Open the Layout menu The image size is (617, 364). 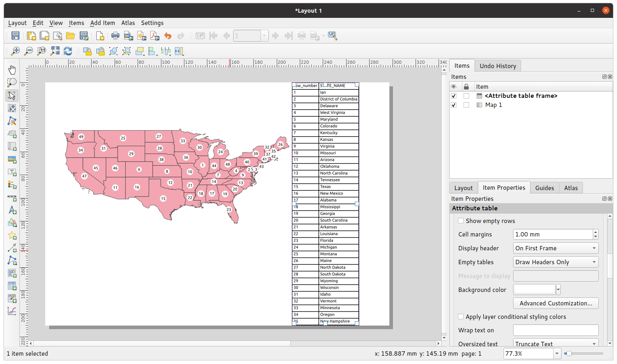pyautogui.click(x=17, y=23)
